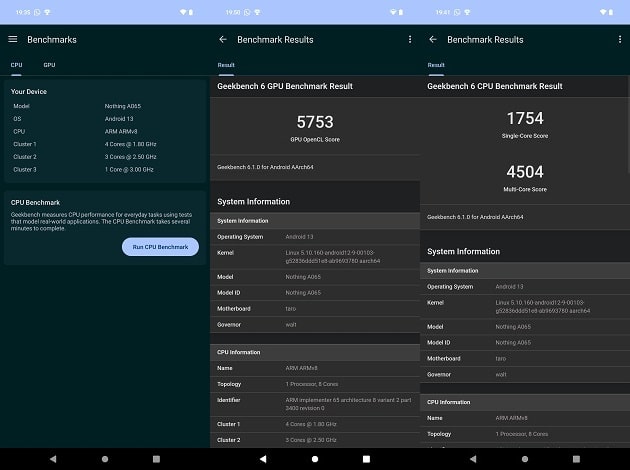The height and width of the screenshot is (470, 630).
Task: Select Result tab in GPU results screen
Action: coord(226,65)
